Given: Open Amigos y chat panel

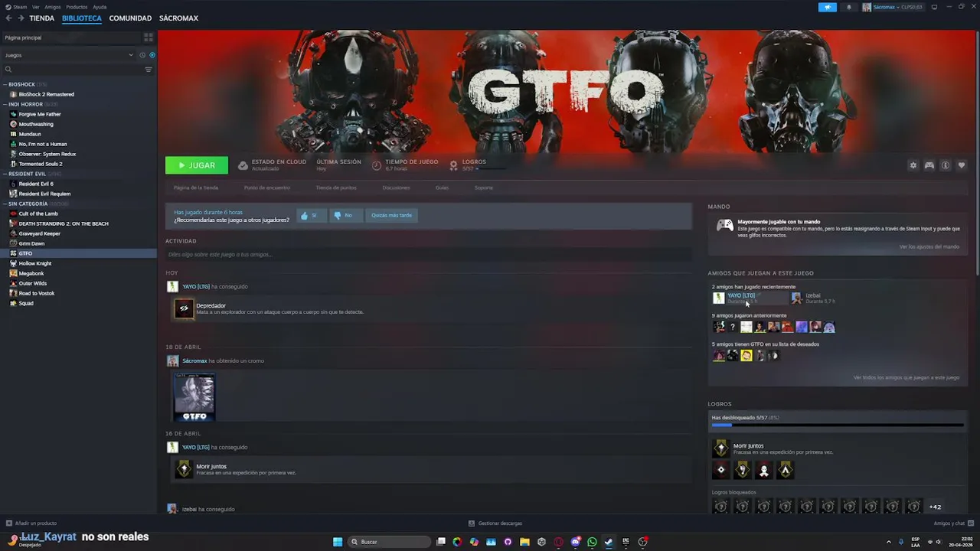Looking at the screenshot, I should click(953, 523).
